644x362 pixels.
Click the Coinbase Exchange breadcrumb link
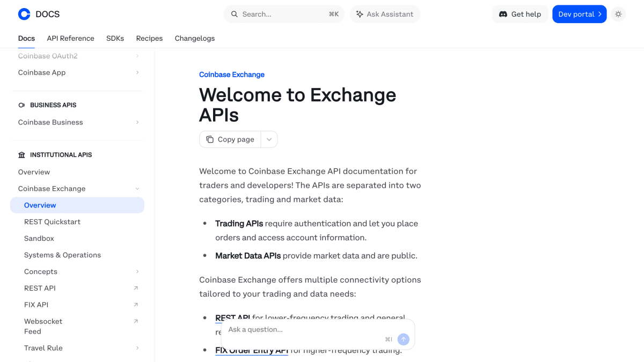pyautogui.click(x=232, y=75)
